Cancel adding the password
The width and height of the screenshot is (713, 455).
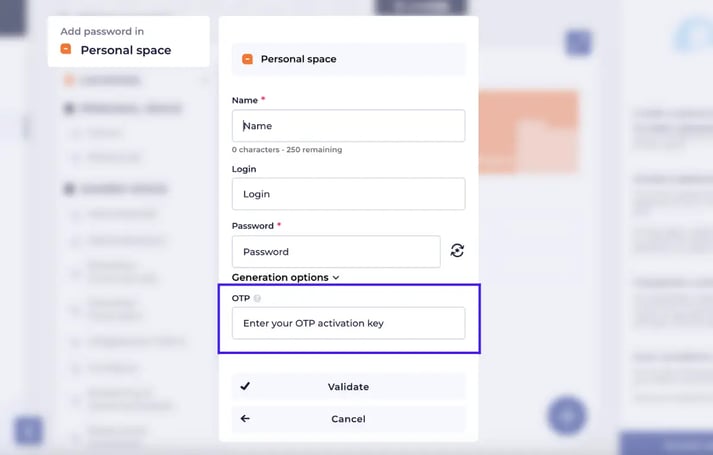[348, 419]
